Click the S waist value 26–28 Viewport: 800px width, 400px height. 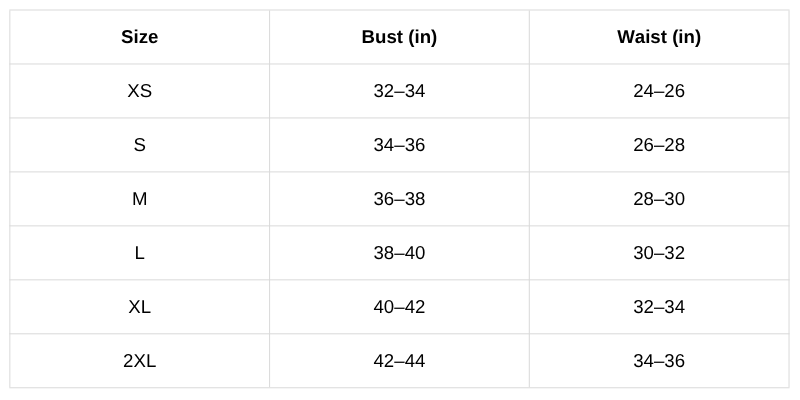tap(659, 145)
